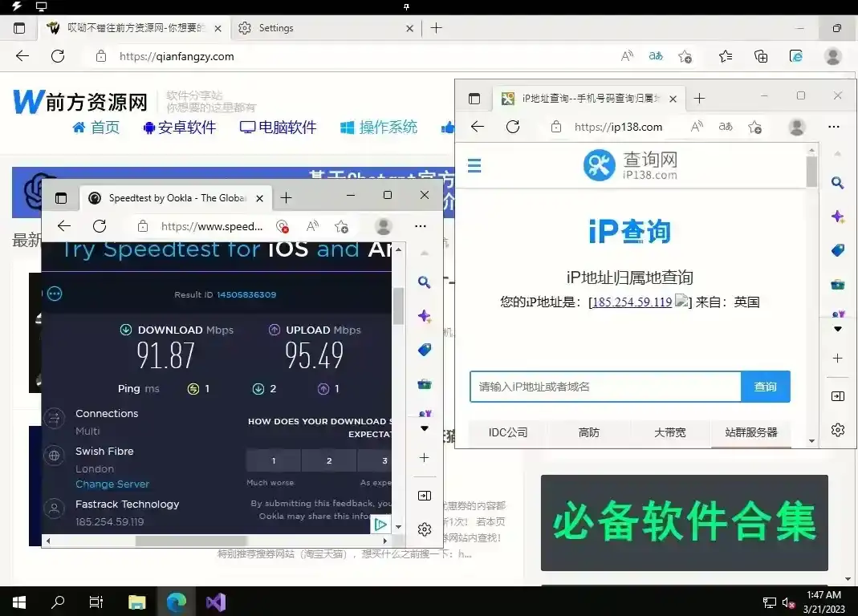This screenshot has width=858, height=616.
Task: Add Speedtest page to favorites
Action: point(341,226)
